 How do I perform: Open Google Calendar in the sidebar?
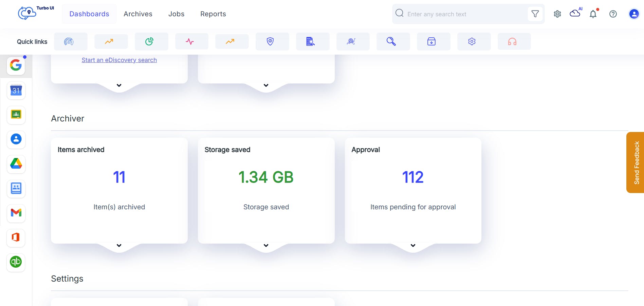[16, 91]
